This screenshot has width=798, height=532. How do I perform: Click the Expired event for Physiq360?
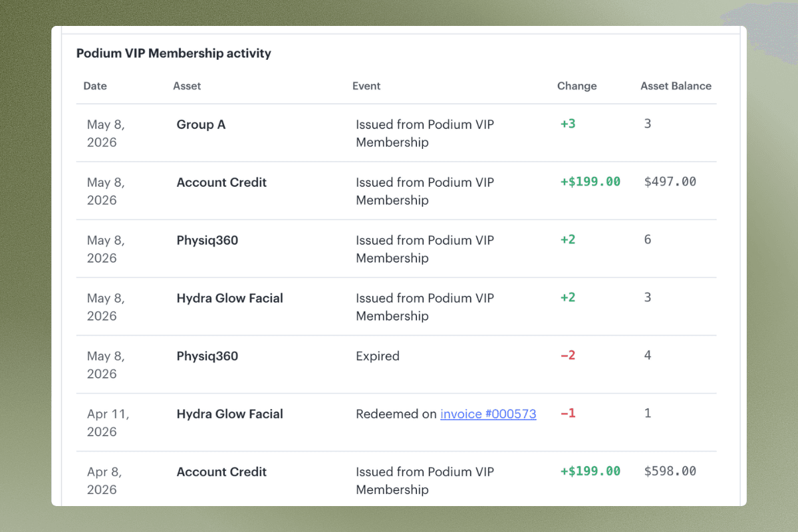(x=378, y=356)
